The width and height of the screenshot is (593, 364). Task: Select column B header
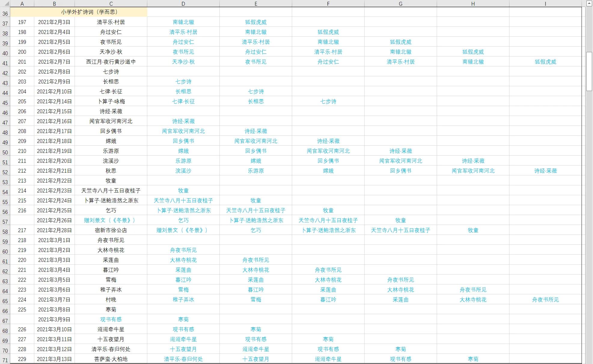(x=54, y=4)
